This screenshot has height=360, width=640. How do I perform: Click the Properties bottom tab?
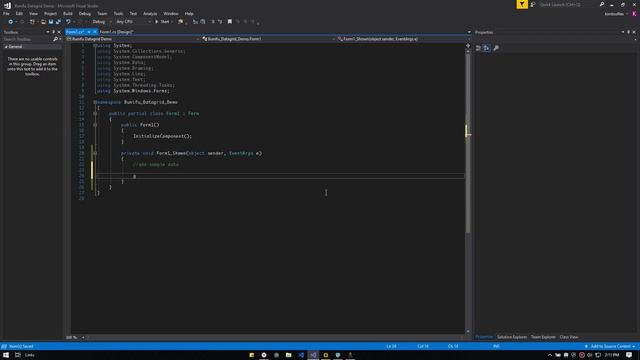click(484, 337)
